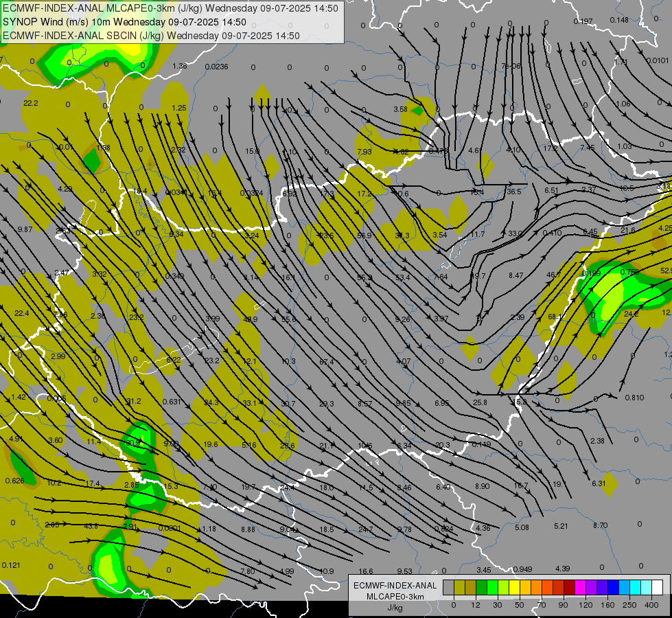
Task: Click the grid value 9.53
Action: click(404, 571)
